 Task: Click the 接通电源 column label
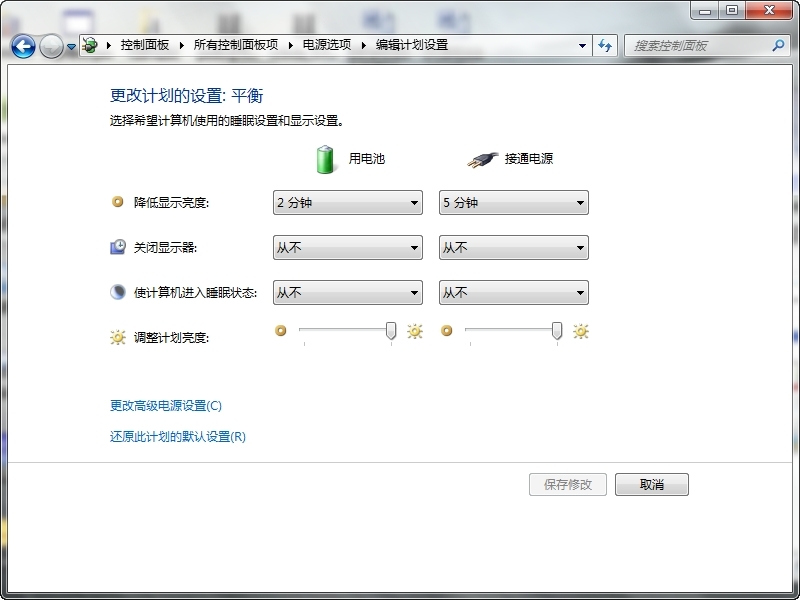click(529, 159)
